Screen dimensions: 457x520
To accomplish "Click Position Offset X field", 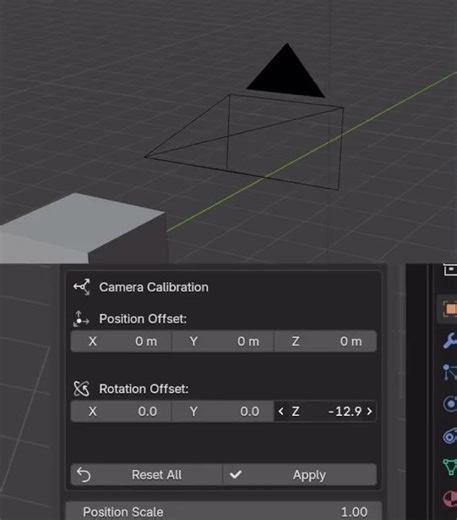I will click(121, 341).
